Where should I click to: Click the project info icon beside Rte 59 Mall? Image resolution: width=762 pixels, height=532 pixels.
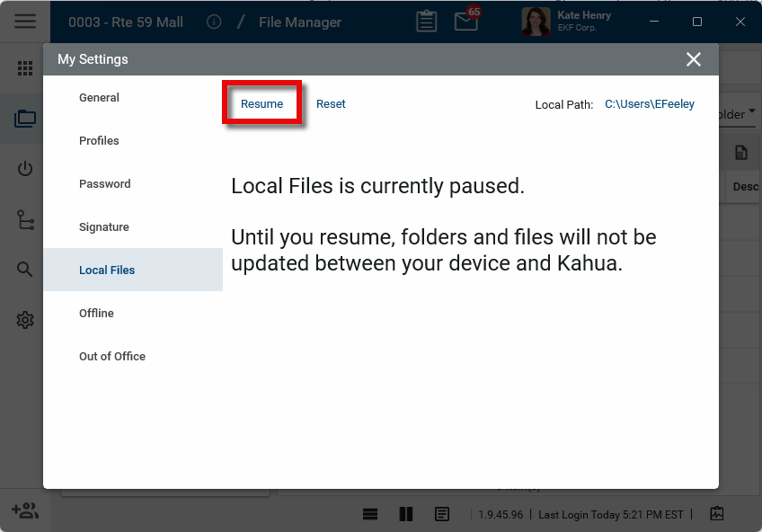click(214, 22)
